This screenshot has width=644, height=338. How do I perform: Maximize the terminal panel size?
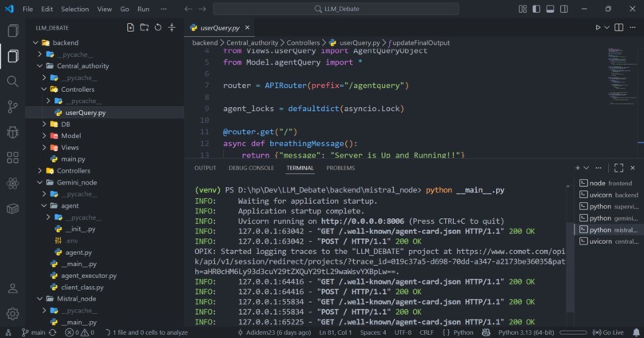619,168
